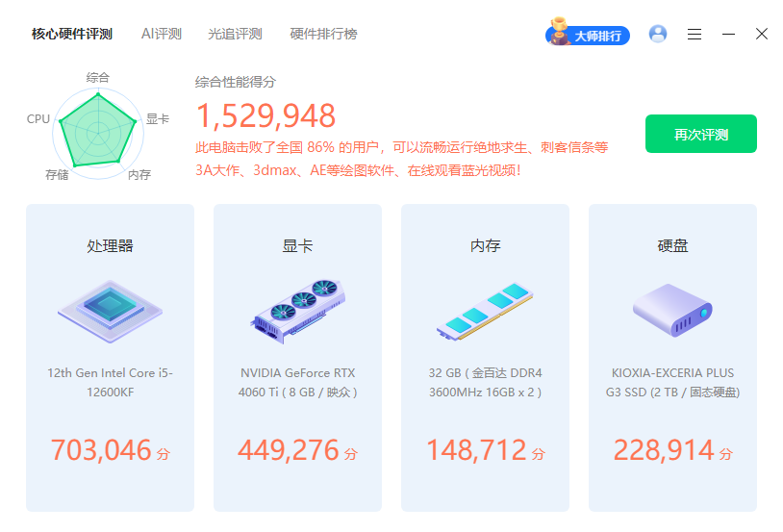Click the NVIDIA GeForce RTX 4060 Ti text

[x=297, y=383]
